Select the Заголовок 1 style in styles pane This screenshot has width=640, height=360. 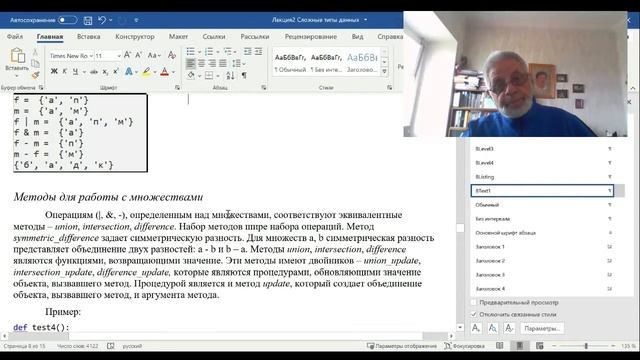(542, 247)
